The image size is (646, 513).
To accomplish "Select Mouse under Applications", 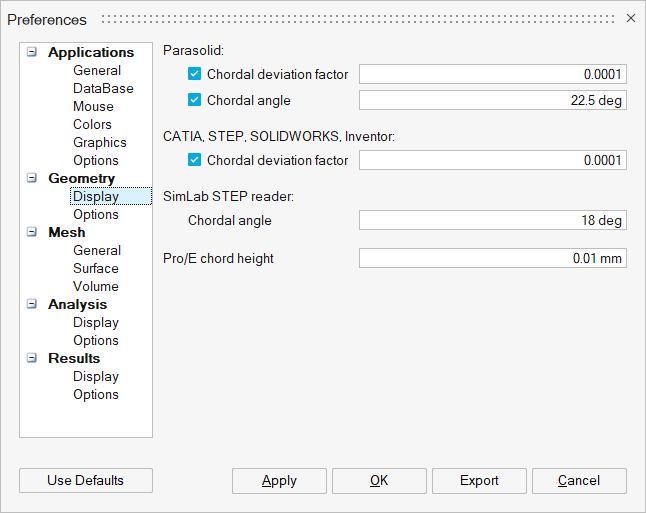I will pyautogui.click(x=93, y=107).
